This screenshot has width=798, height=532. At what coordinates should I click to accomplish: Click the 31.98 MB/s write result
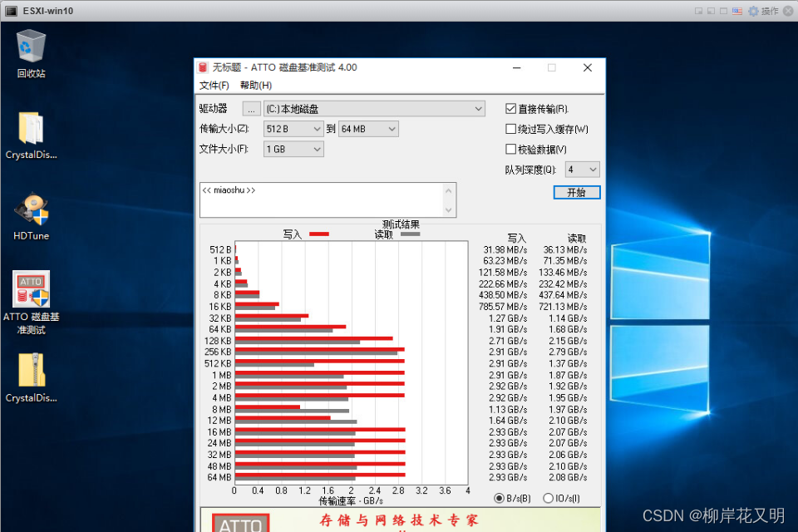click(505, 249)
